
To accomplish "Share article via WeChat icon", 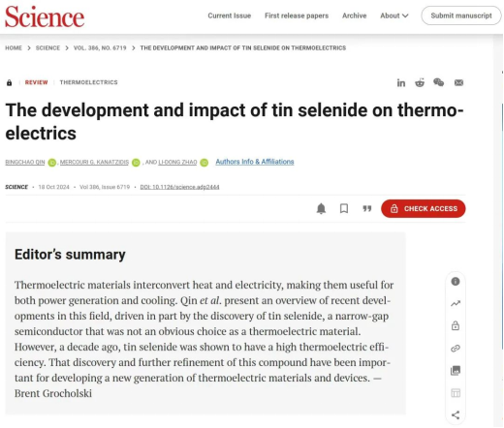I will click(438, 82).
